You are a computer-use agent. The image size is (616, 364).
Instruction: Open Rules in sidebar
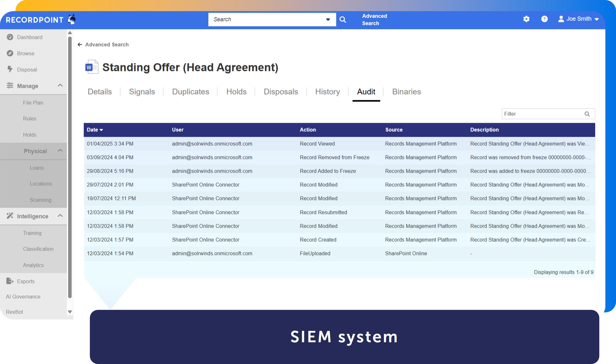(x=30, y=119)
